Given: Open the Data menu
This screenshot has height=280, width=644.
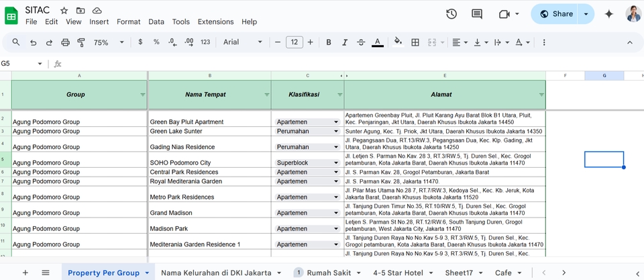Looking at the screenshot, I should point(156,21).
